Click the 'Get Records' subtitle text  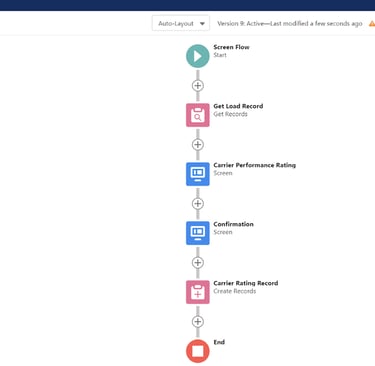click(230, 114)
